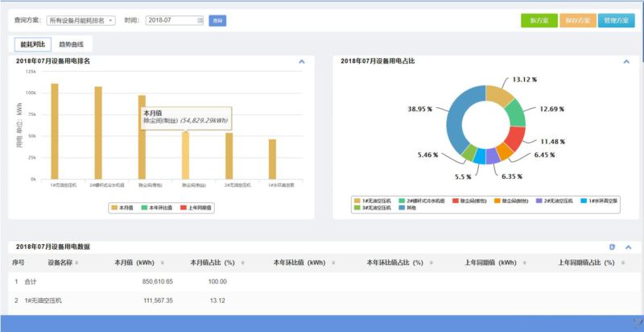
Task: Click the export icon on the data table
Action: coord(613,247)
